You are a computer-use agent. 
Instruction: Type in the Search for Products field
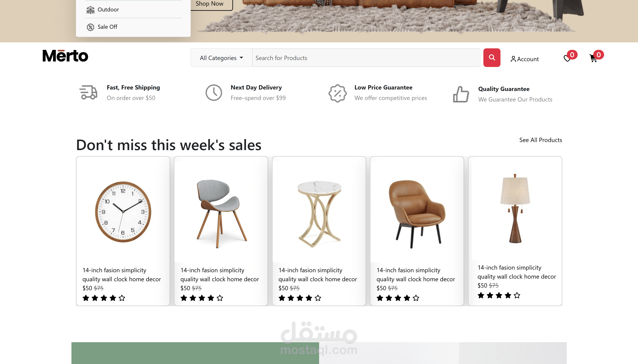(366, 58)
